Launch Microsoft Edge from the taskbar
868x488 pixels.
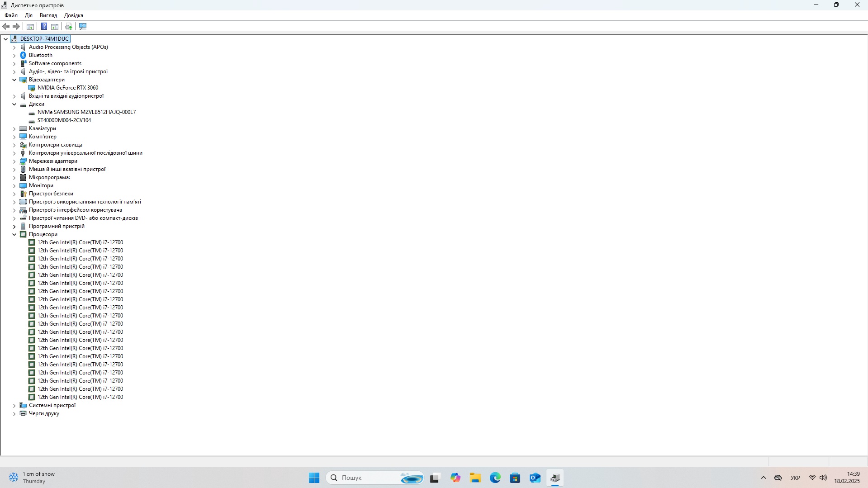pyautogui.click(x=495, y=478)
